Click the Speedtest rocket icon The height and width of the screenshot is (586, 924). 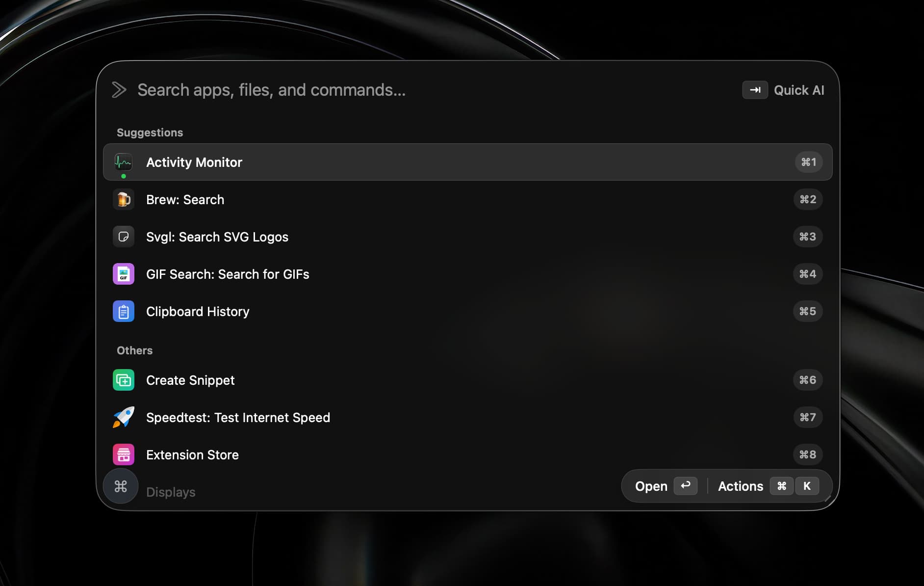(124, 417)
